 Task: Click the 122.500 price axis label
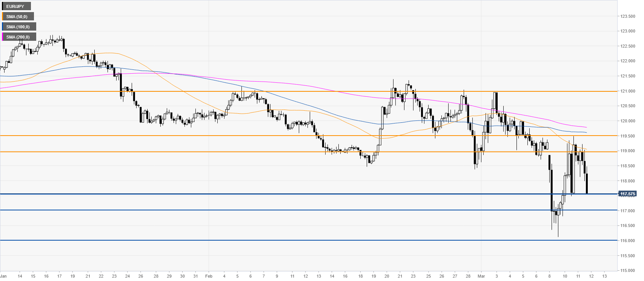(628, 46)
